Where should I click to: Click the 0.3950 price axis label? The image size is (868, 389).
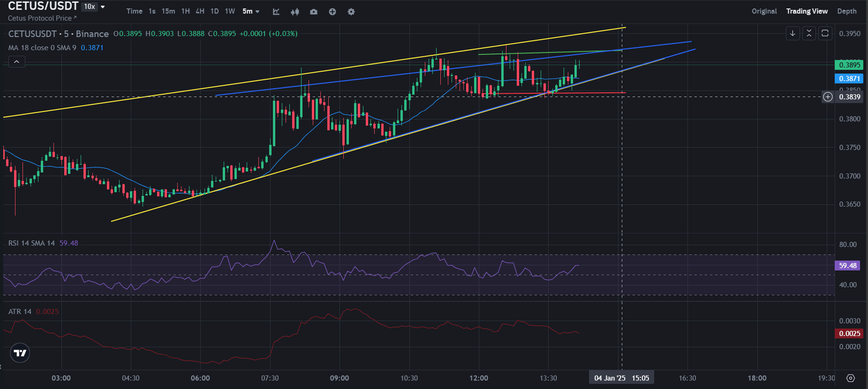[850, 34]
